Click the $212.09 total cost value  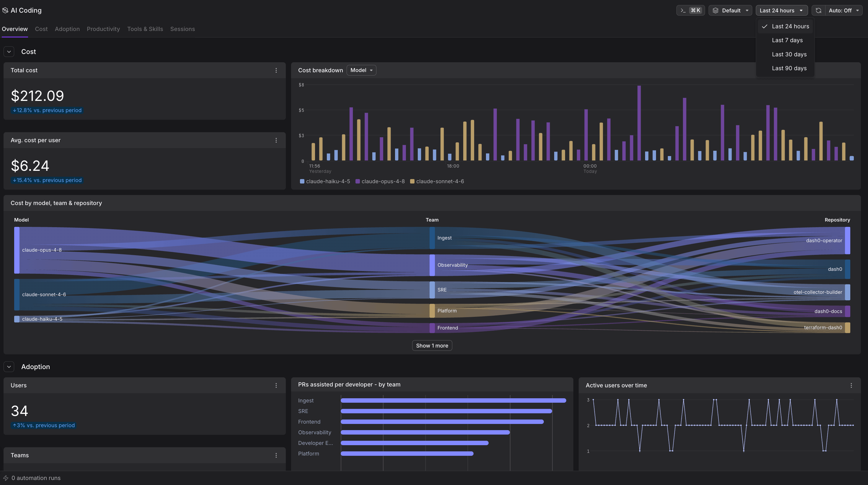pos(37,96)
